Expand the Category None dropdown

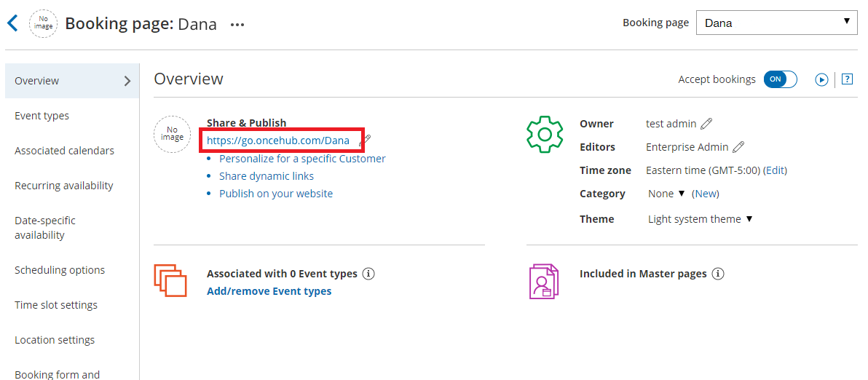(666, 194)
